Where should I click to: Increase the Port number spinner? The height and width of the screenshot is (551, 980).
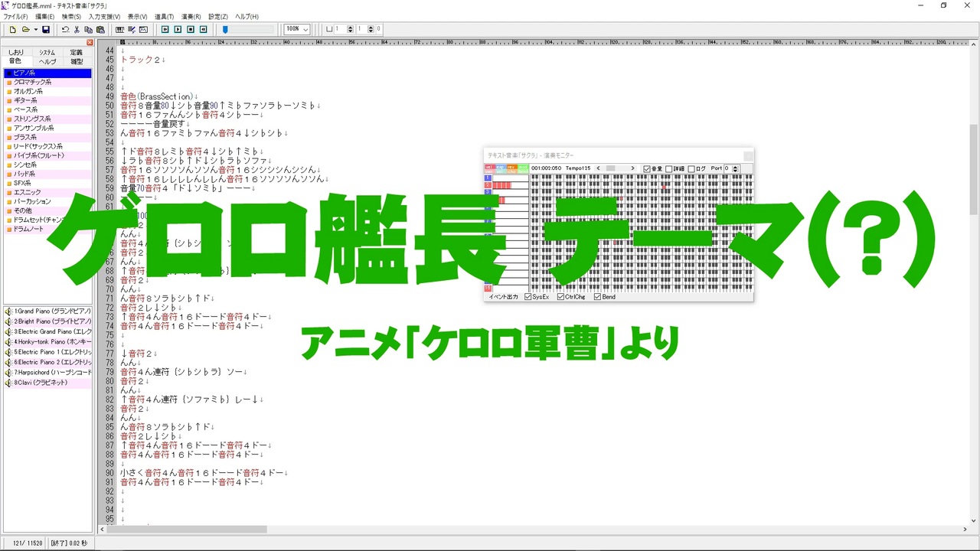(737, 166)
